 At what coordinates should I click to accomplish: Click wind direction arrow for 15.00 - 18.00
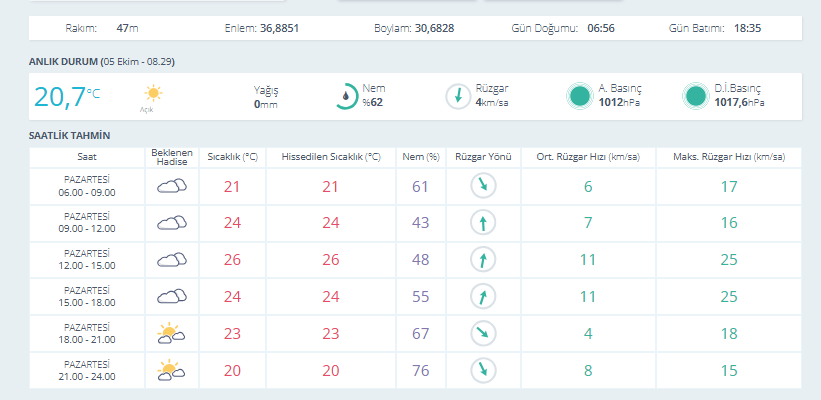(483, 297)
